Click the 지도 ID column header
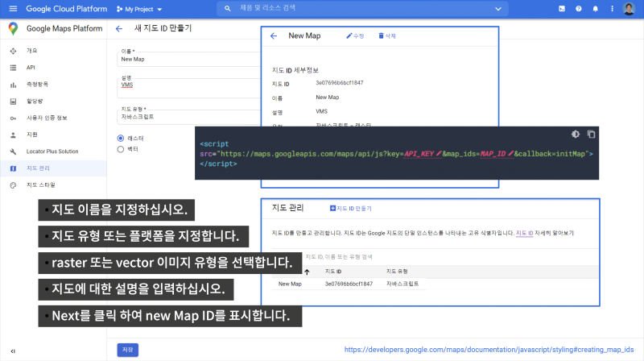Viewport: 644px width, 361px height. pyautogui.click(x=333, y=272)
